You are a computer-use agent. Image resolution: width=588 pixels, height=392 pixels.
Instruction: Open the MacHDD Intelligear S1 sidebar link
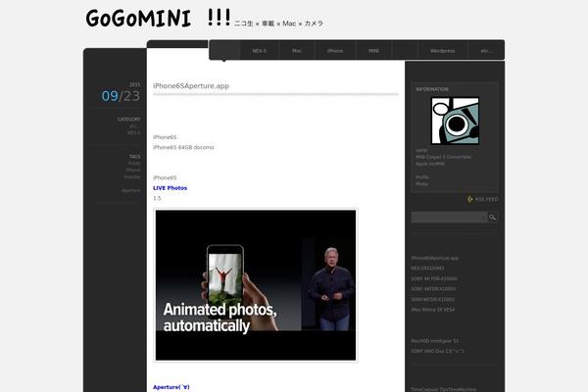point(434,341)
